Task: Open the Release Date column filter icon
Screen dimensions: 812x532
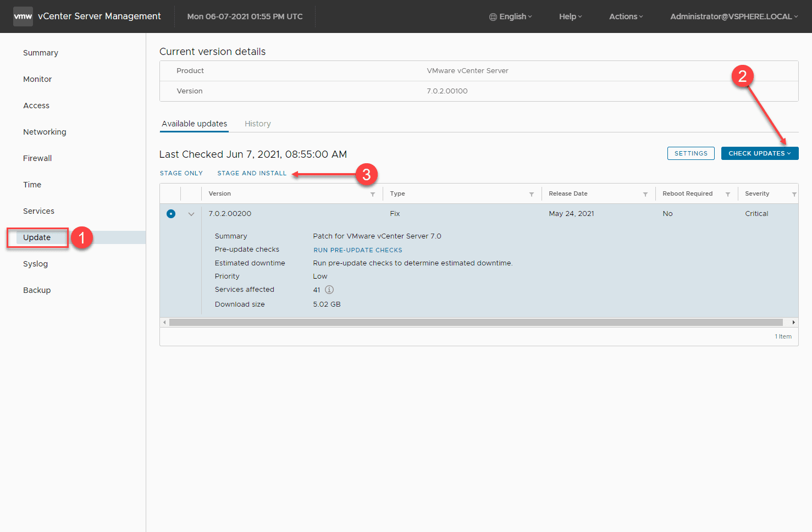Action: (645, 194)
